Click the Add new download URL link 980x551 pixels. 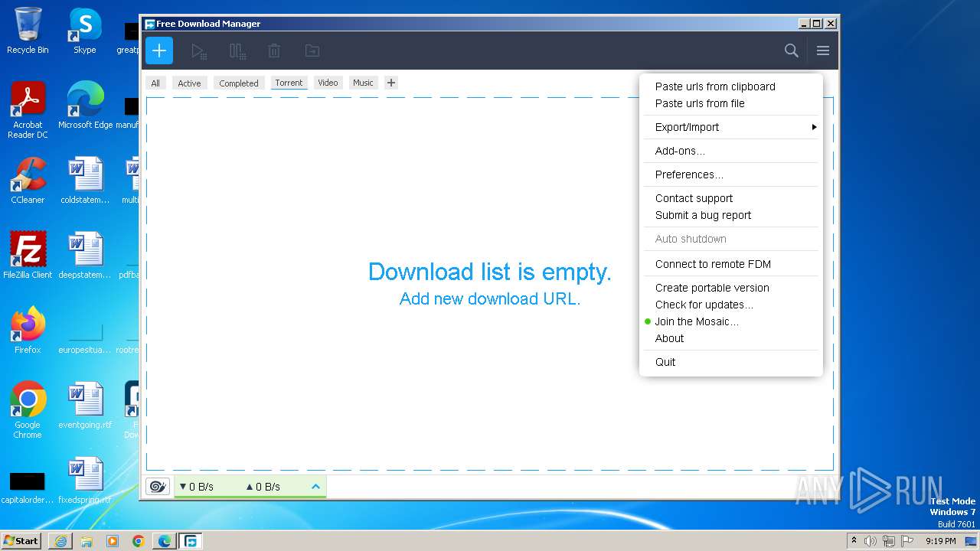490,299
